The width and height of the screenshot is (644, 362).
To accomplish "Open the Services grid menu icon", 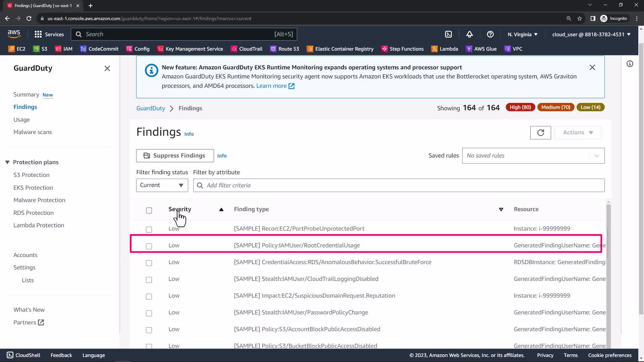I will (x=38, y=34).
